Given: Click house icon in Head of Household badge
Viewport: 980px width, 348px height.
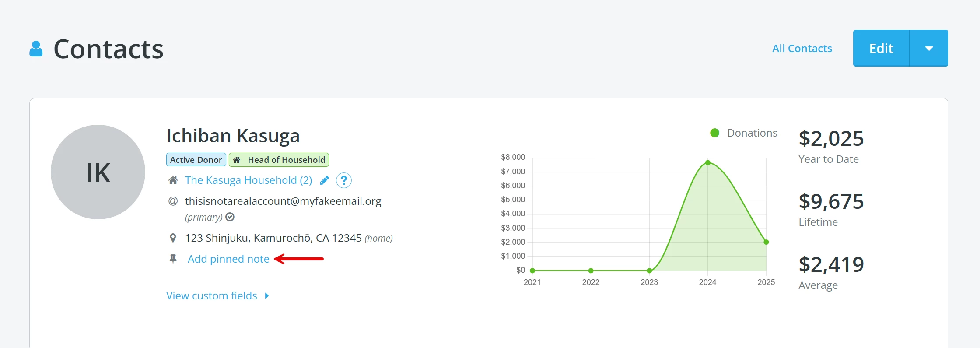Looking at the screenshot, I should point(237,160).
